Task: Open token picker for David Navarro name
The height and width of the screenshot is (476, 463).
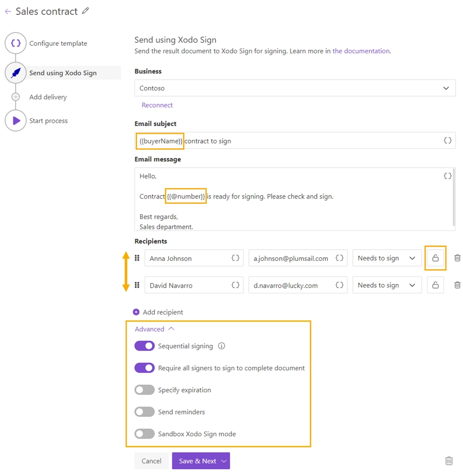Action: [236, 285]
